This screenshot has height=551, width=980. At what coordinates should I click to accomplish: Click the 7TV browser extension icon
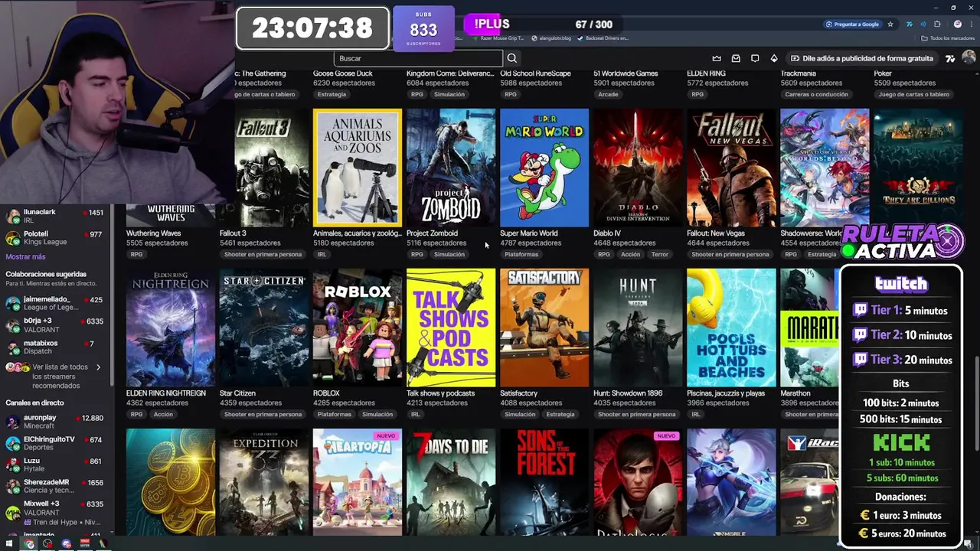(x=909, y=24)
